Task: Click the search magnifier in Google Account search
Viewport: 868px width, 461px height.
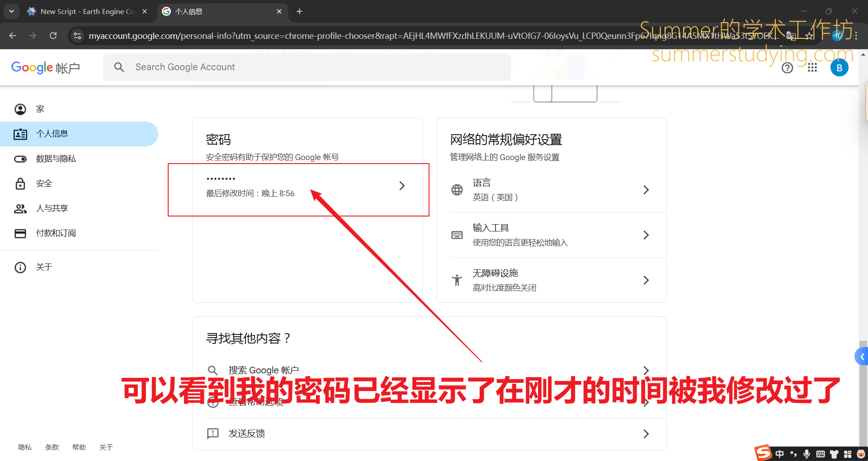Action: (119, 67)
